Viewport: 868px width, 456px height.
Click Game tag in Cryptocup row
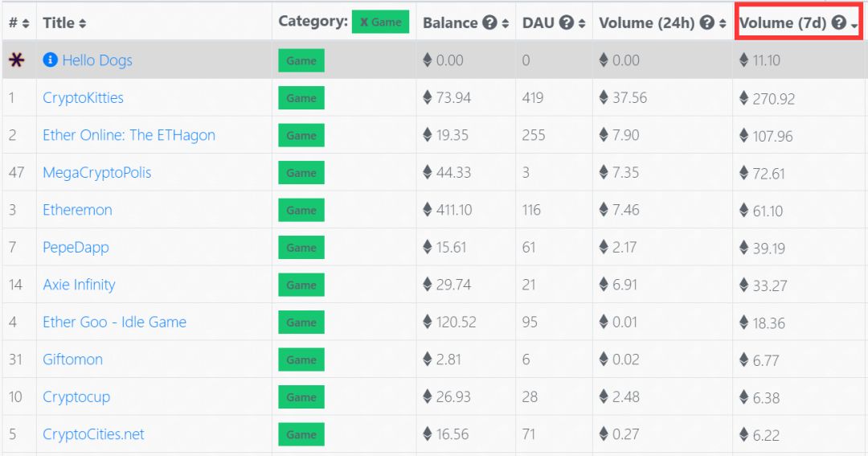pos(301,396)
